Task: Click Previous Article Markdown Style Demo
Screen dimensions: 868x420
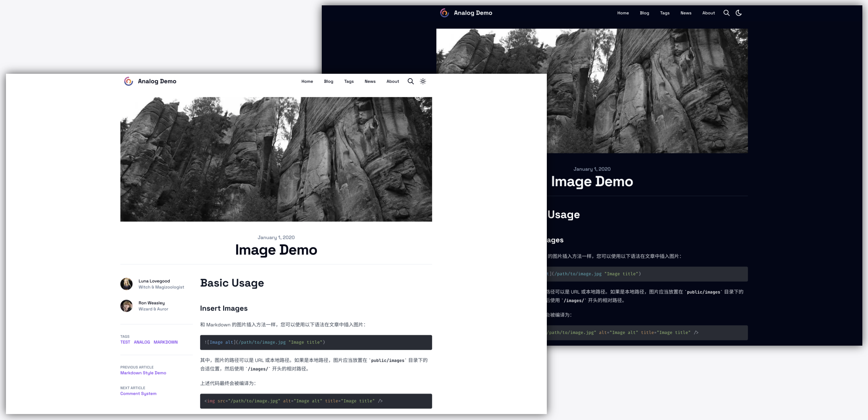Action: 143,372
